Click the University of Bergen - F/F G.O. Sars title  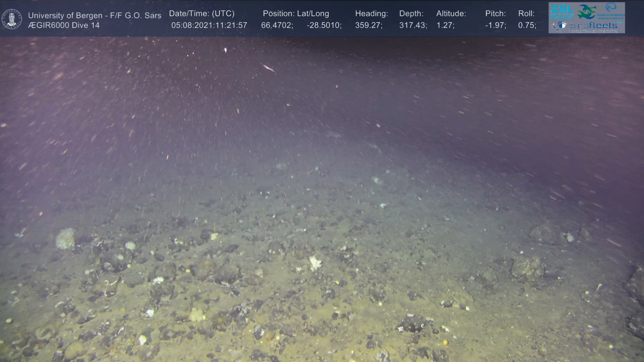pos(95,15)
